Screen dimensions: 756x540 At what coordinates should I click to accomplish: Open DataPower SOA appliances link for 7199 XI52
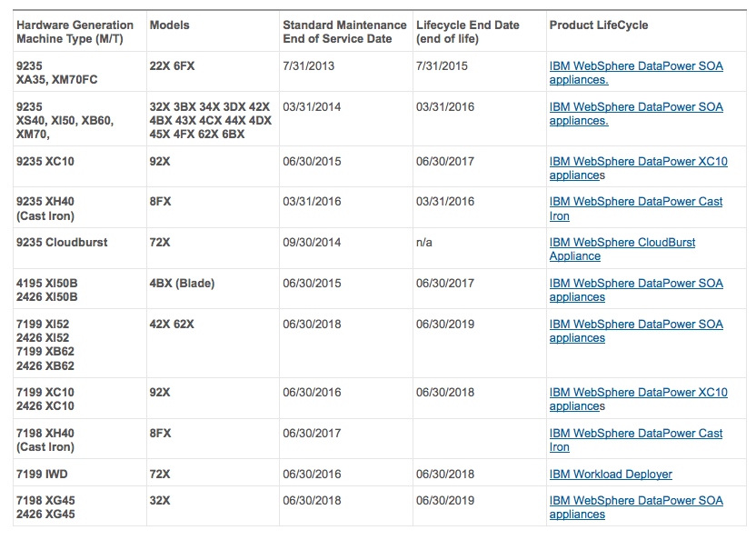pos(635,331)
